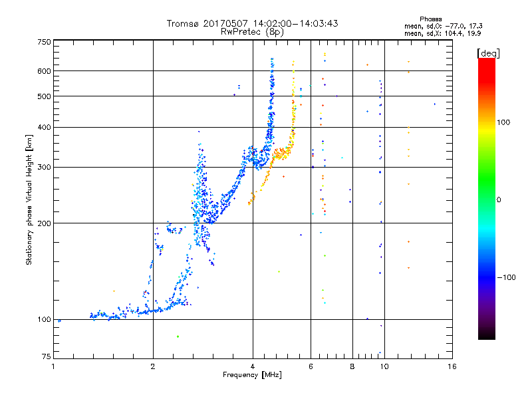This screenshot has width=532, height=399.
Task: Click the x-axis tick label '1'
Action: (53, 366)
